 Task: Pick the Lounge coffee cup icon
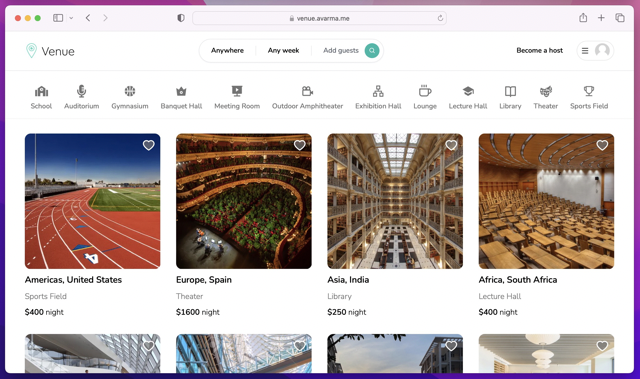(425, 91)
